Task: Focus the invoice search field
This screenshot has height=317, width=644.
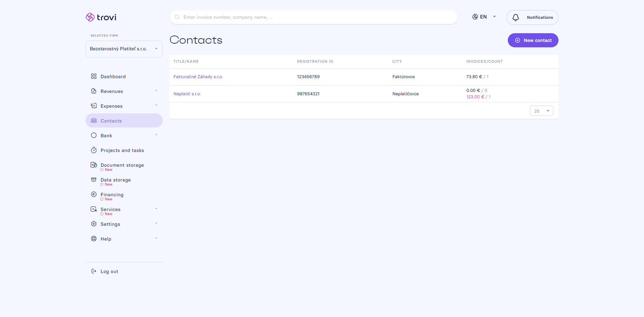Action: (x=314, y=17)
